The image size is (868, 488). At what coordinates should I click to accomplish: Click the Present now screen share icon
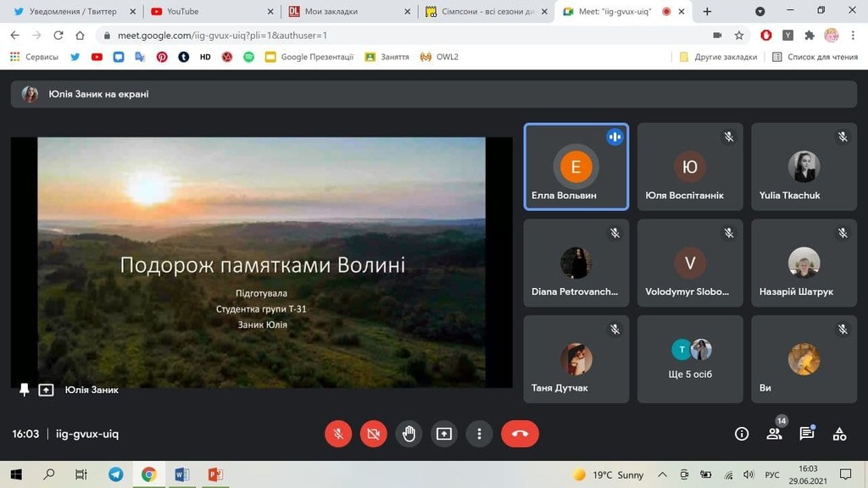(444, 434)
